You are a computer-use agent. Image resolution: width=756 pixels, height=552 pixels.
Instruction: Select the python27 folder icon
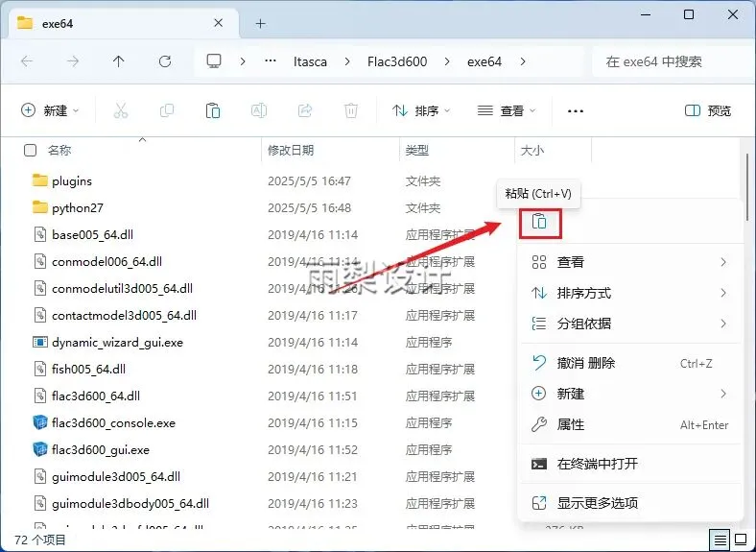pyautogui.click(x=40, y=207)
